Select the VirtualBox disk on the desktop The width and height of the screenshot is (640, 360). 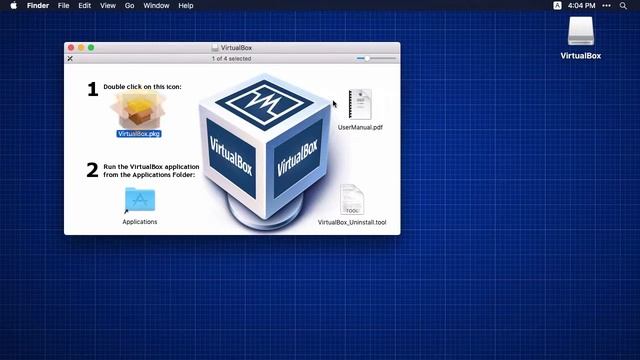[x=580, y=31]
